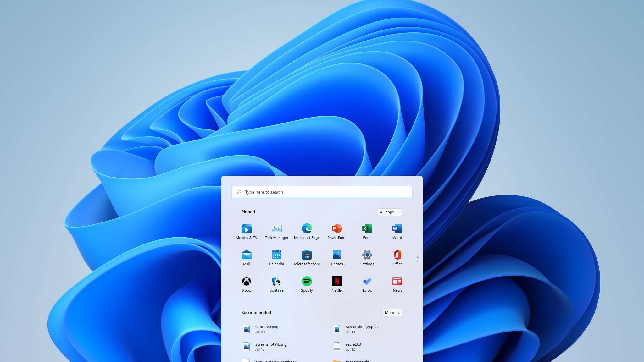Open the All apps list

(390, 212)
